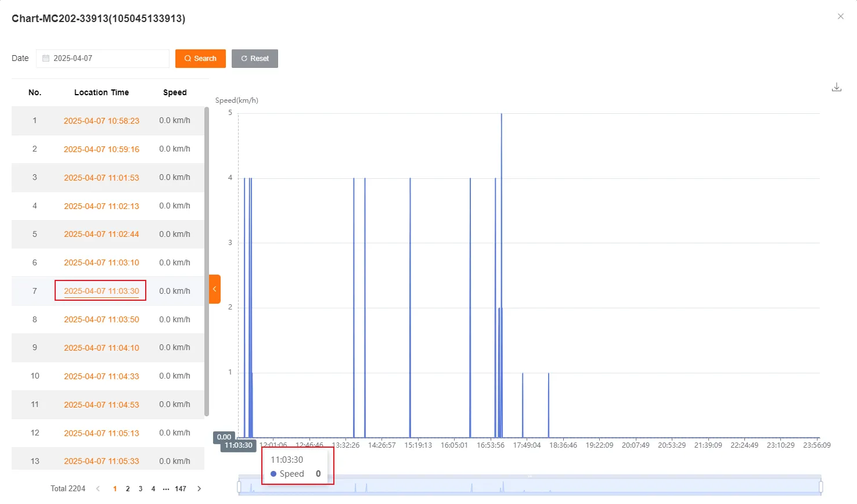
Task: Reveal hidden pages via the ellipsis icon
Action: click(x=166, y=488)
